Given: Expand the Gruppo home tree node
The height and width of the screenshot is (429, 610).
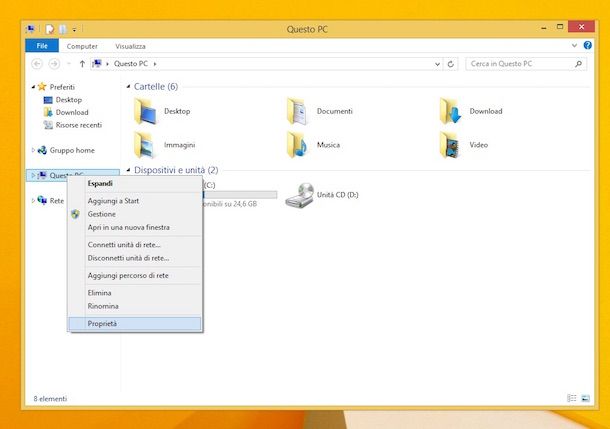Looking at the screenshot, I should click(33, 150).
